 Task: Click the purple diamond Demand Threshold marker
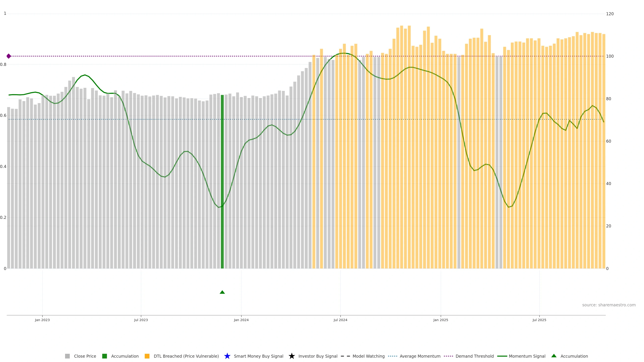click(9, 56)
